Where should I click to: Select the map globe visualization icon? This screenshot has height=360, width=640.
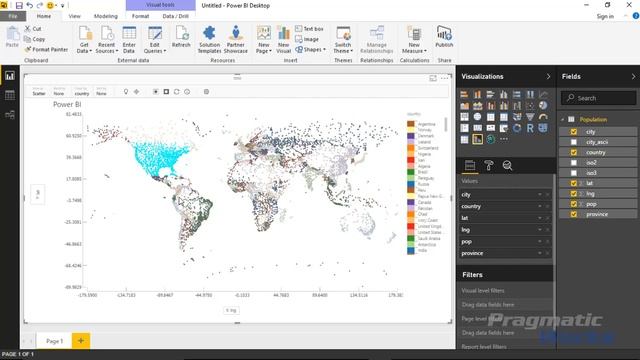tap(477, 117)
